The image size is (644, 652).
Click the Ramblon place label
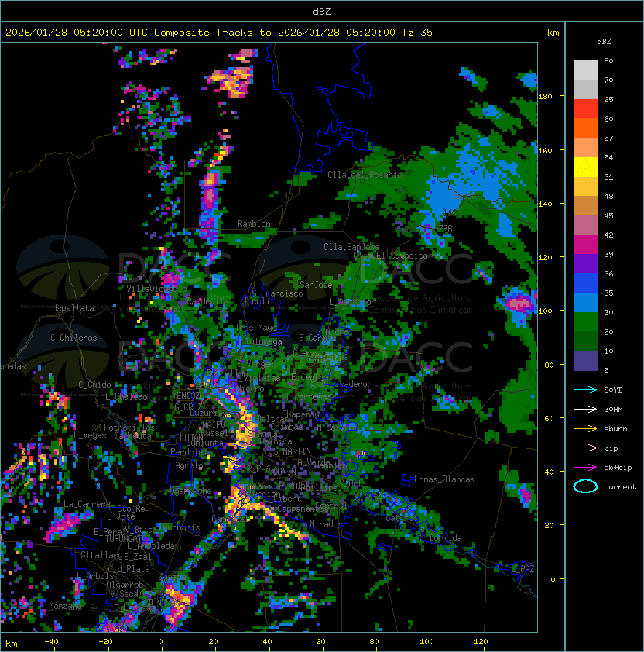coord(254,224)
